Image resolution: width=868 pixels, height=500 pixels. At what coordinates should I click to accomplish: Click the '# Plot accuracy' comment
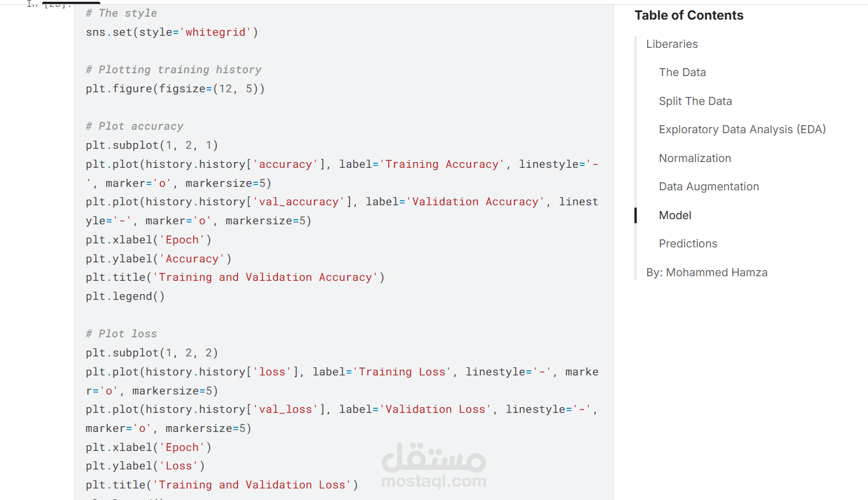point(134,126)
